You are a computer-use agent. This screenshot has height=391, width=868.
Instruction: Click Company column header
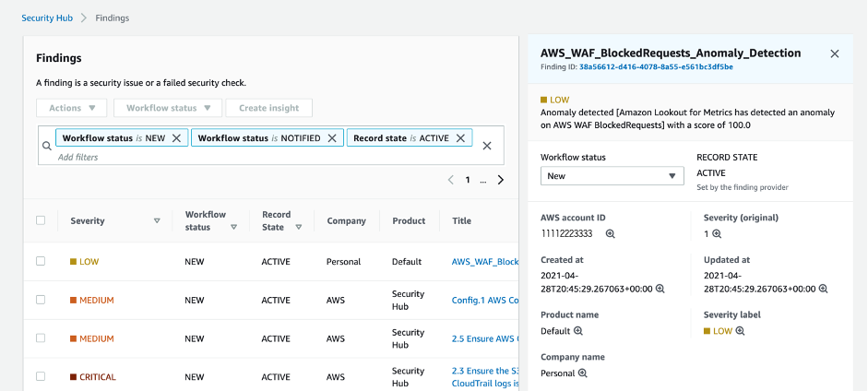(347, 220)
